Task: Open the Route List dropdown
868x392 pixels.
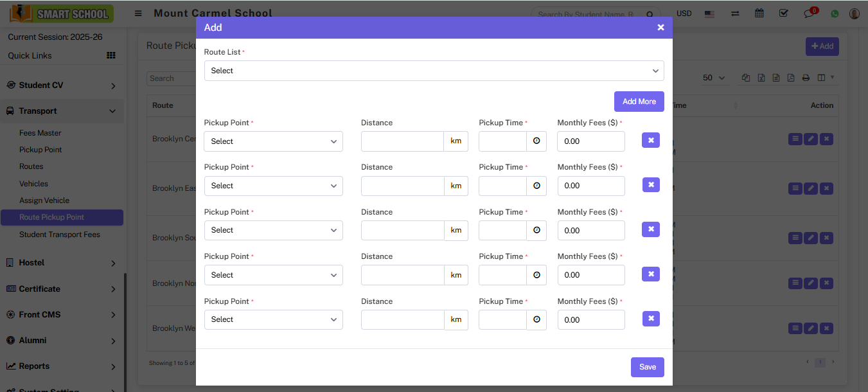Action: tap(434, 71)
